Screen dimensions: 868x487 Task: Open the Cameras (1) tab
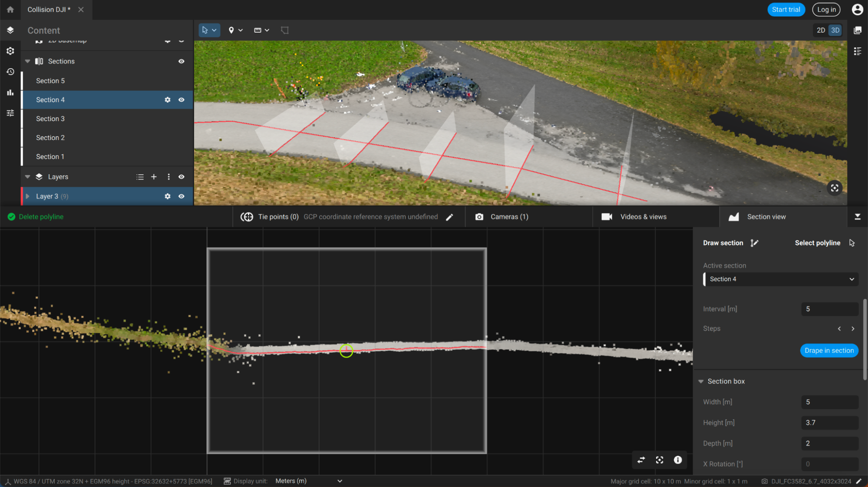click(x=509, y=217)
